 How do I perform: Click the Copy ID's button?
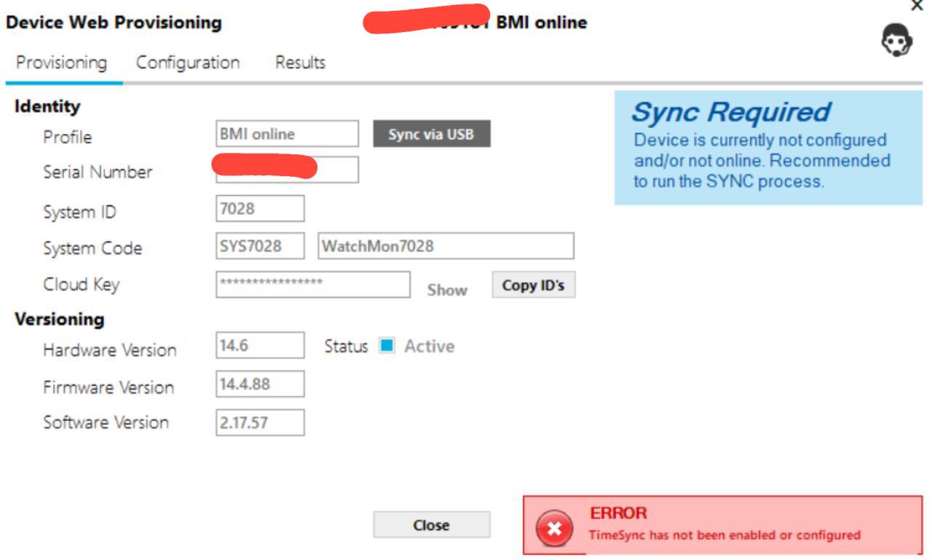[x=534, y=285]
